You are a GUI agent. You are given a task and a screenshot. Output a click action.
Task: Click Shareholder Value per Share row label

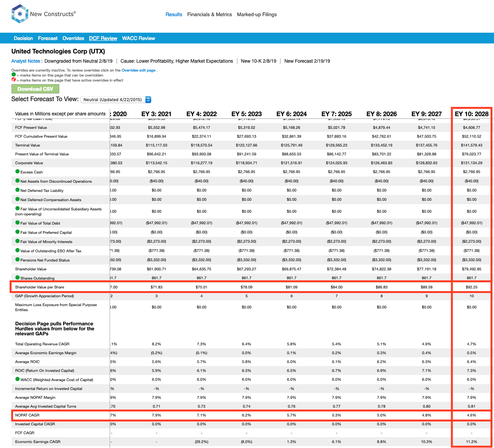point(40,287)
